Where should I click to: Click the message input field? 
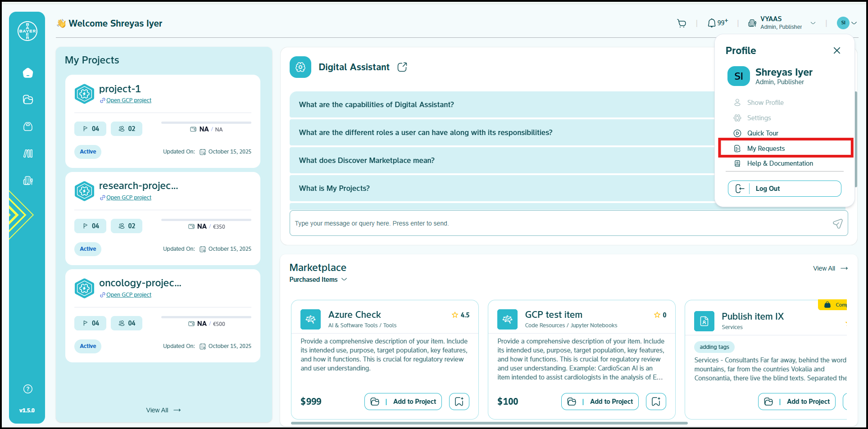[559, 223]
